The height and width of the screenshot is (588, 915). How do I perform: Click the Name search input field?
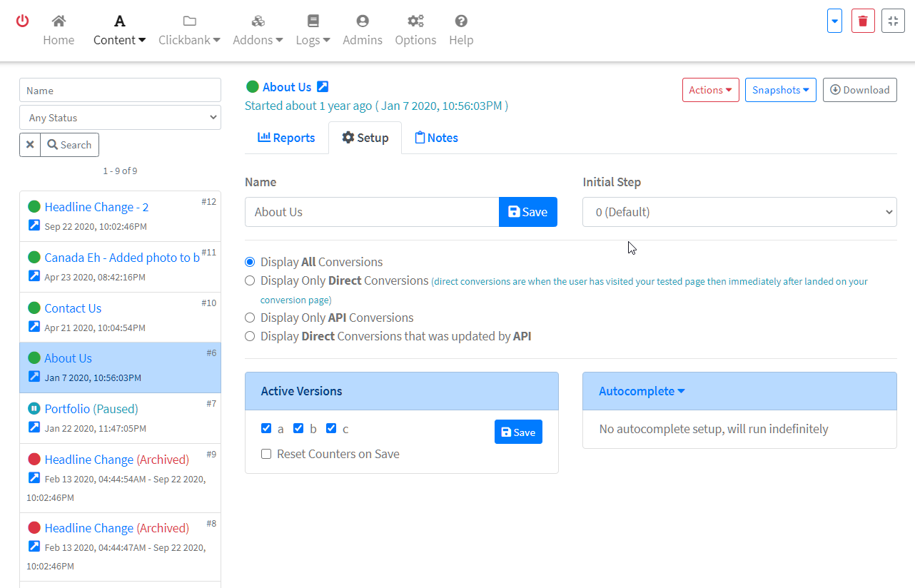point(120,91)
